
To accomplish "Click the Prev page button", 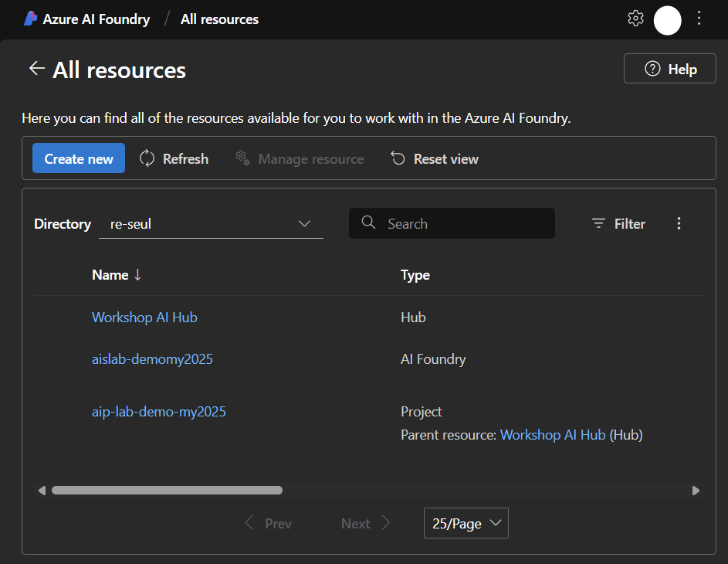I will tap(269, 523).
